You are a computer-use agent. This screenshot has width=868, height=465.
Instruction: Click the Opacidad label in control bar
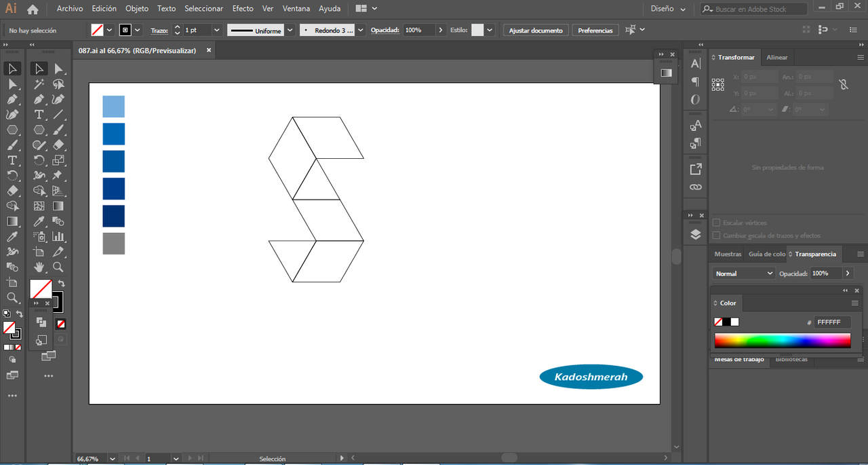(385, 30)
